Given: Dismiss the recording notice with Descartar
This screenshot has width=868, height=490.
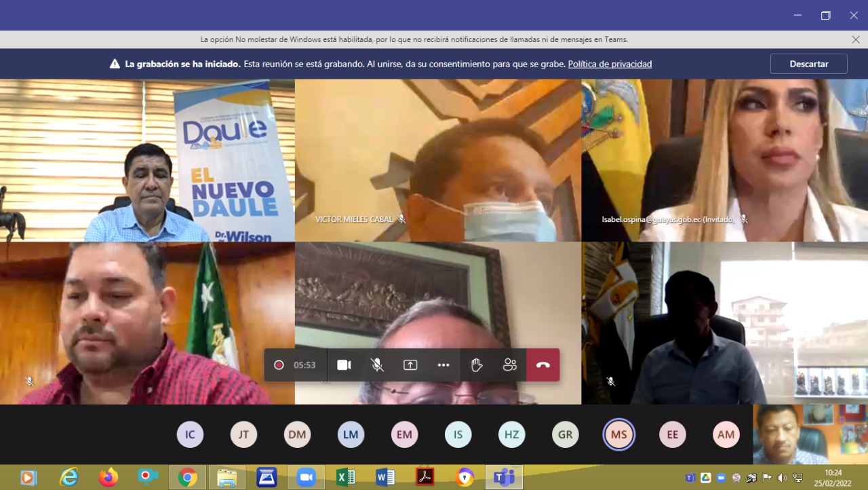Looking at the screenshot, I should point(808,64).
